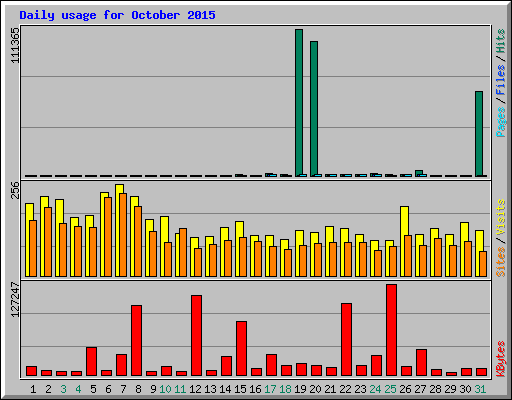Click the 'KBytes' legend label
512x400 pixels.
point(501,359)
